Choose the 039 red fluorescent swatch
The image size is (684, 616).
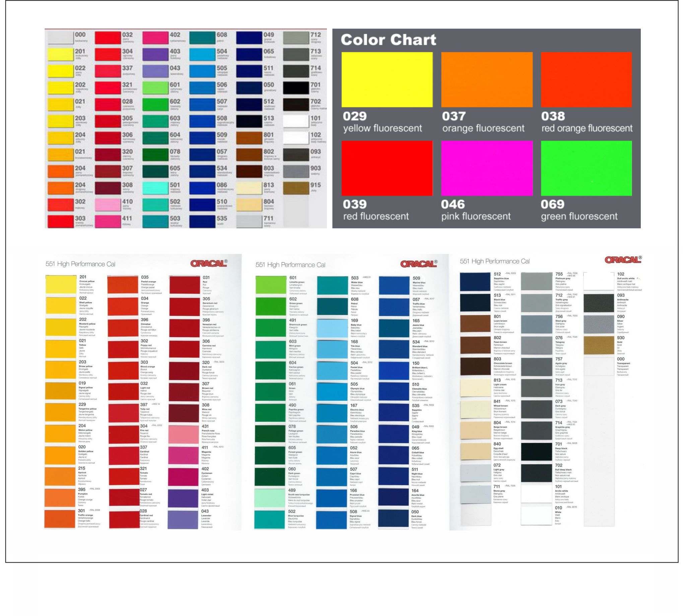387,168
